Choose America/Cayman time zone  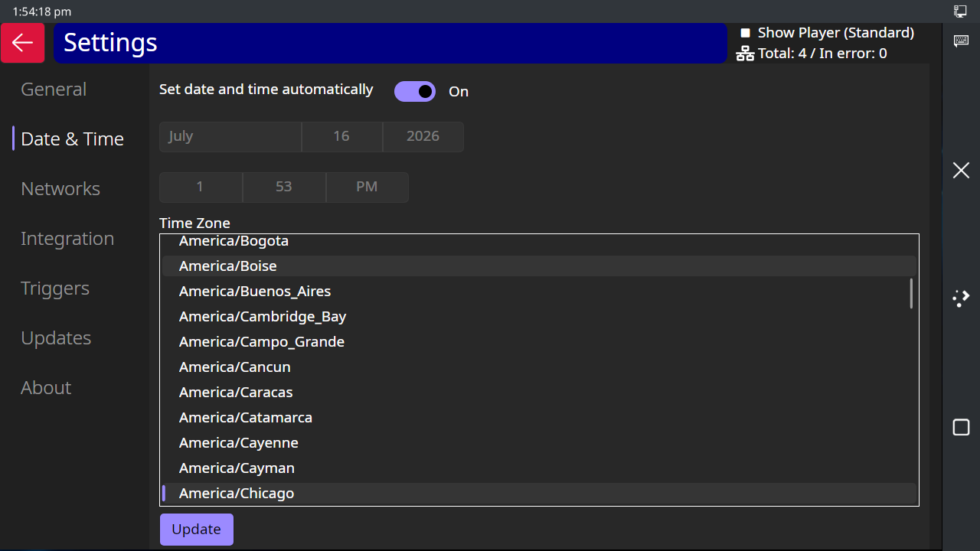tap(539, 468)
